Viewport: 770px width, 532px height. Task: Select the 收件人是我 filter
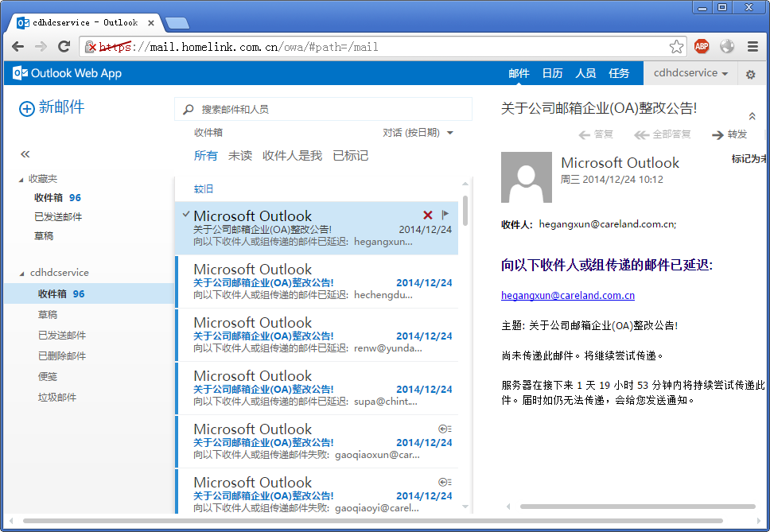[292, 156]
